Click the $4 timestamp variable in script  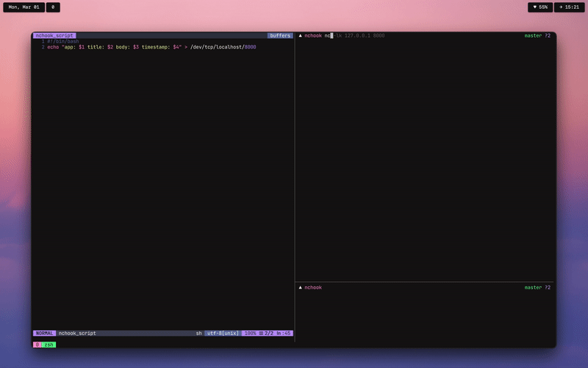click(176, 47)
